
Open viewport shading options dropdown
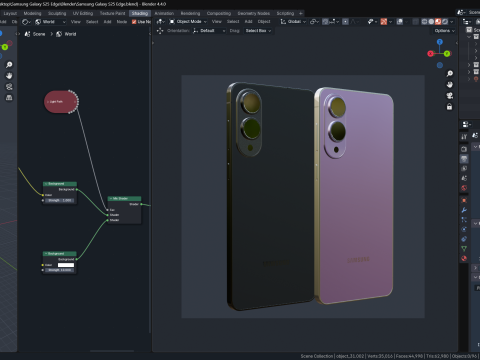pos(452,21)
